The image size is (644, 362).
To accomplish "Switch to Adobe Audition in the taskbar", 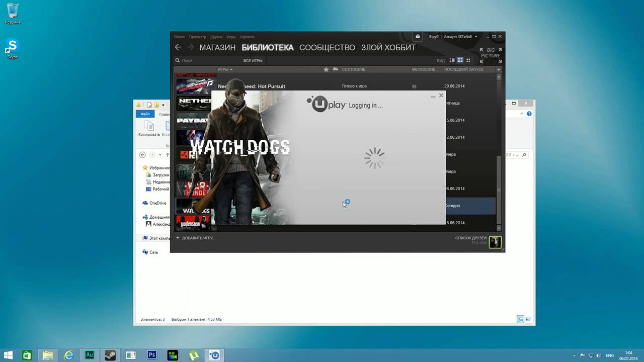I will (x=89, y=355).
